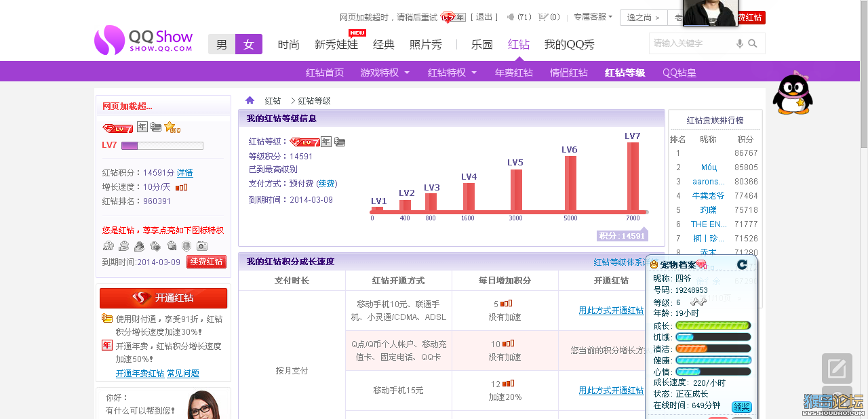The image size is (868, 419).
Task: Select the 男 gender toggle
Action: coord(222,45)
